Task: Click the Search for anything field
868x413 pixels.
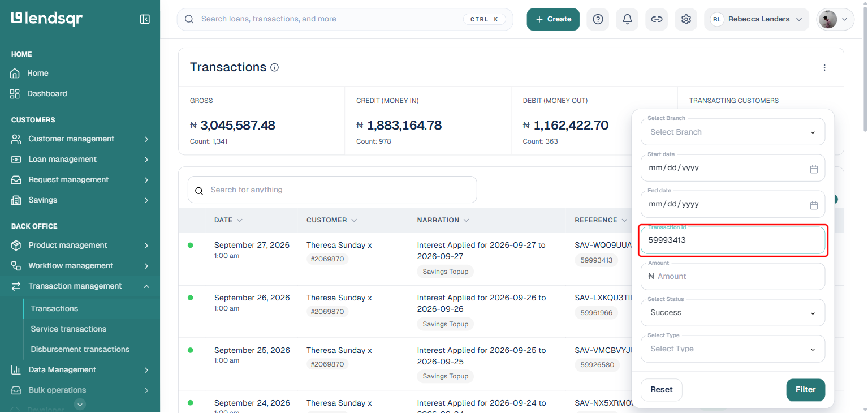Action: coord(332,190)
